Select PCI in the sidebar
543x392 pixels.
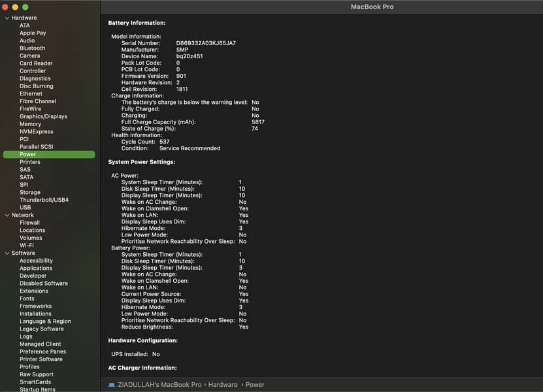[24, 140]
